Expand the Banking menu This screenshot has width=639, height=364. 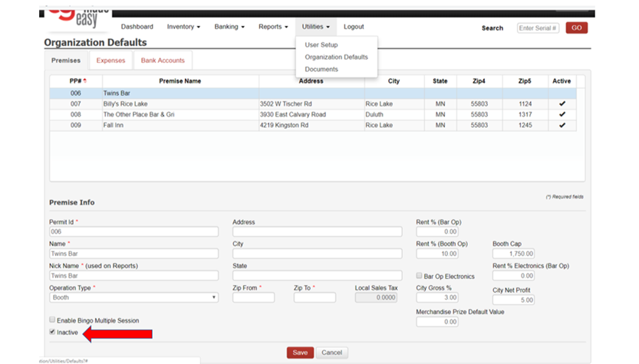pyautogui.click(x=229, y=27)
